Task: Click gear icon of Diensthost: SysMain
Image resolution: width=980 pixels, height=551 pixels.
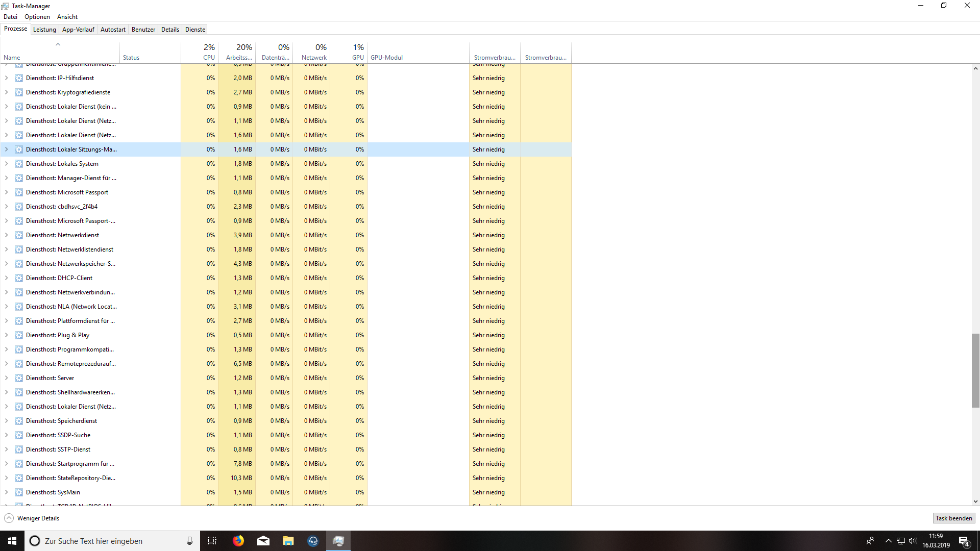Action: coord(19,492)
